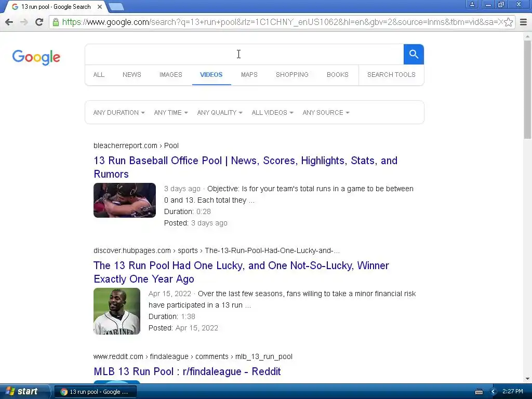
Task: Open Chrome hamburger menu
Action: coord(523,22)
